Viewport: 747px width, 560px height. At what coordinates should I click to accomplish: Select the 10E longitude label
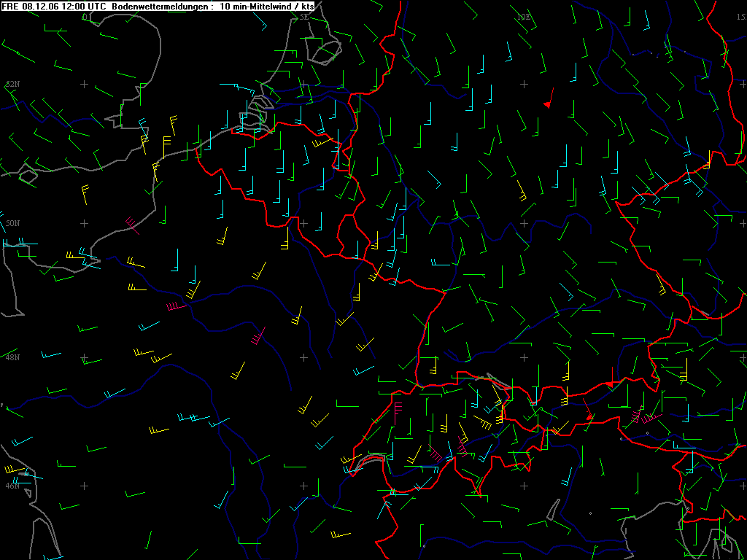click(x=523, y=16)
